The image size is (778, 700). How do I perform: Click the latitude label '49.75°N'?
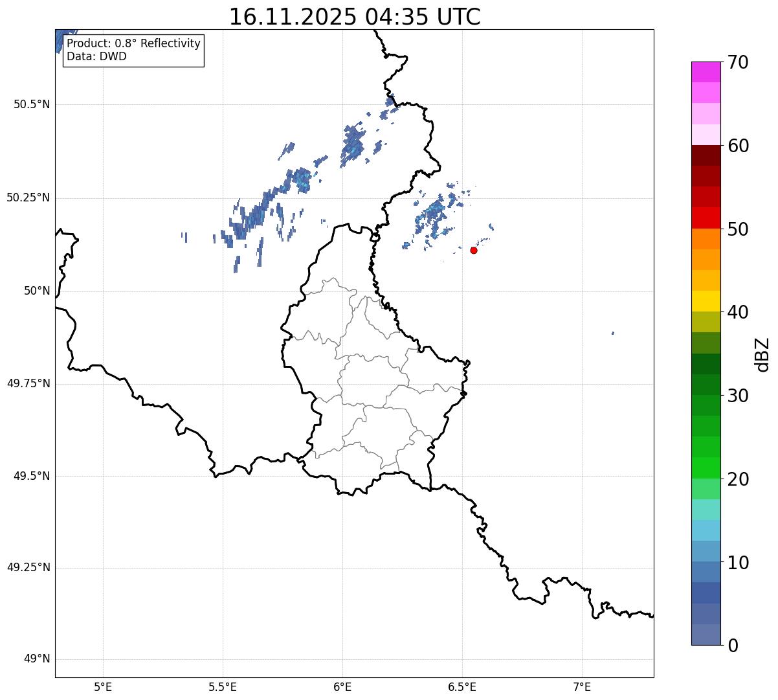tap(28, 383)
